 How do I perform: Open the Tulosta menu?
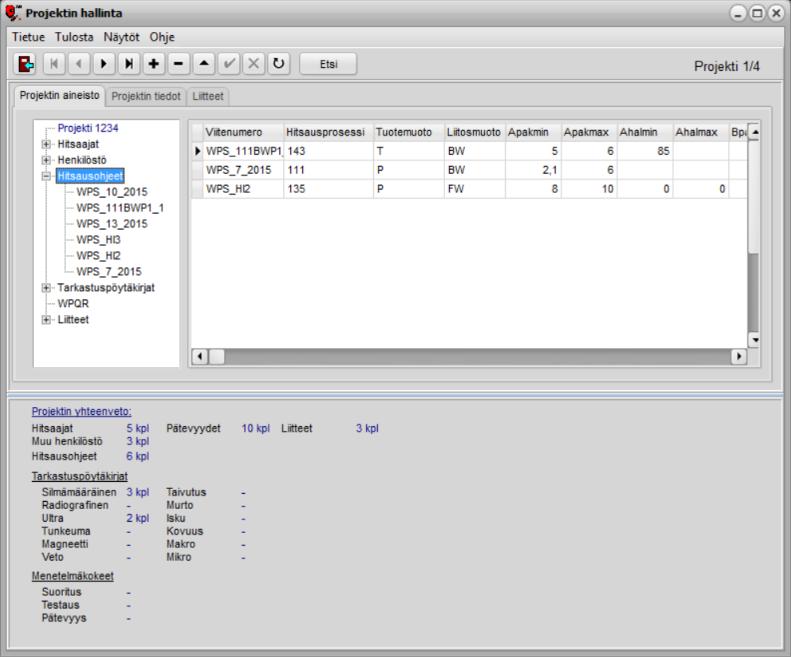[74, 37]
